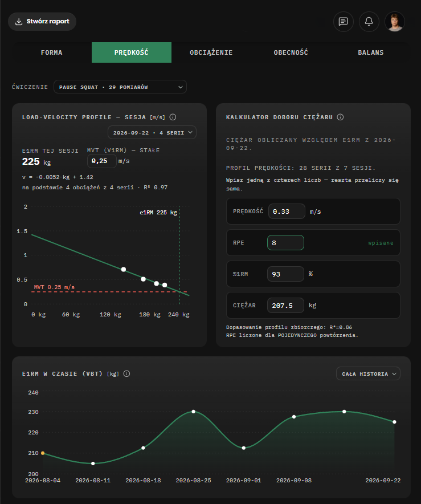Switch to the Forma tab
This screenshot has width=421, height=504.
[x=52, y=52]
